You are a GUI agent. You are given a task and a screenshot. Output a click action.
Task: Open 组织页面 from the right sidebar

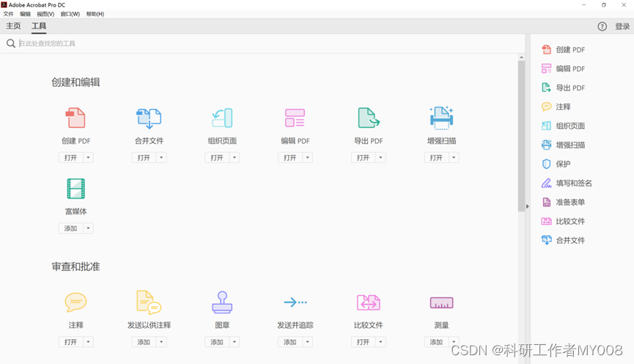pos(563,126)
